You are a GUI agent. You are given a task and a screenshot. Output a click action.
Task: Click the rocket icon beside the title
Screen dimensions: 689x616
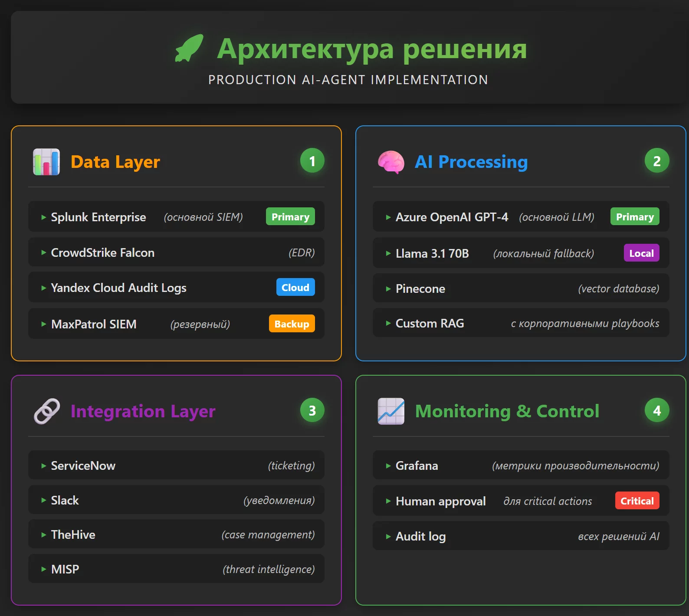[189, 48]
